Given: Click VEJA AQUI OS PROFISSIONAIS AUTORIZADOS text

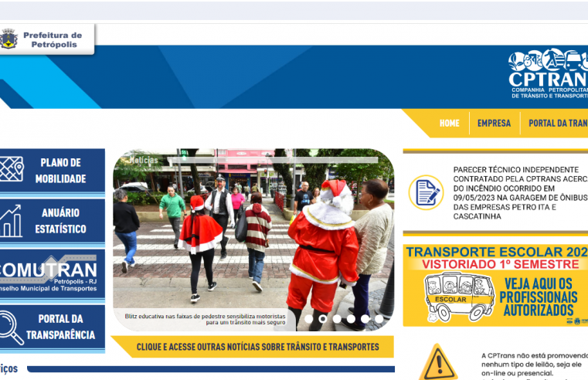Looking at the screenshot, I should (x=538, y=297).
